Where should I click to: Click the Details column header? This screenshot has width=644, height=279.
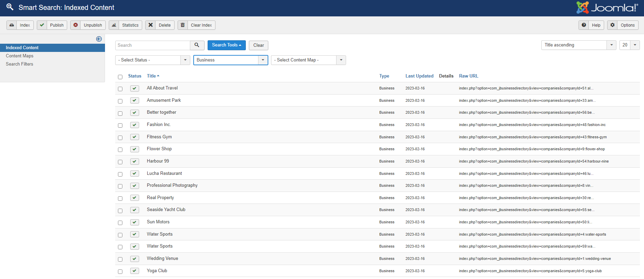446,76
